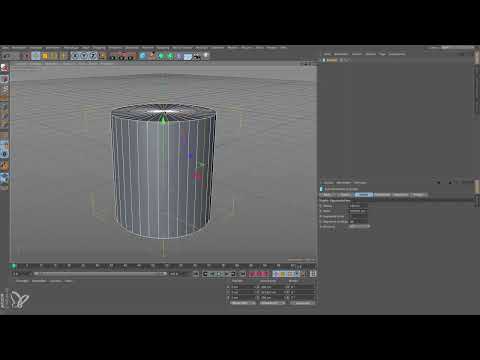Toggle the X axis lock
480x360 pixels.
[75, 56]
